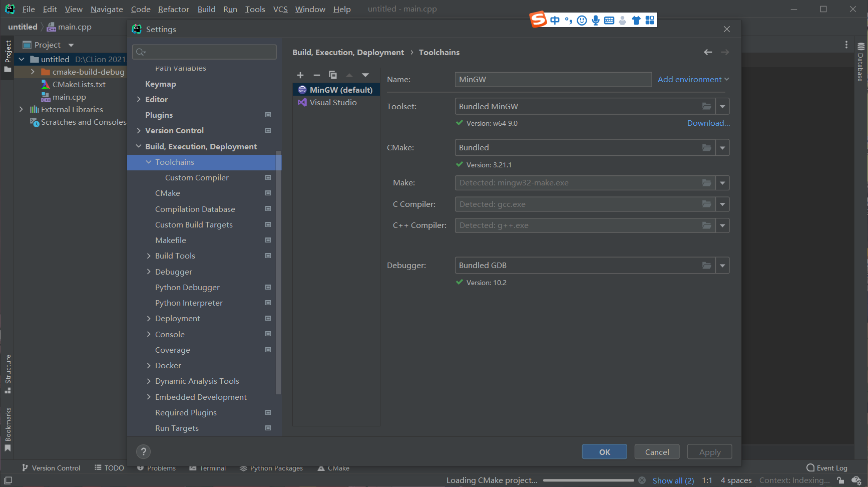
Task: Open Make dropdown arrow
Action: coord(722,183)
